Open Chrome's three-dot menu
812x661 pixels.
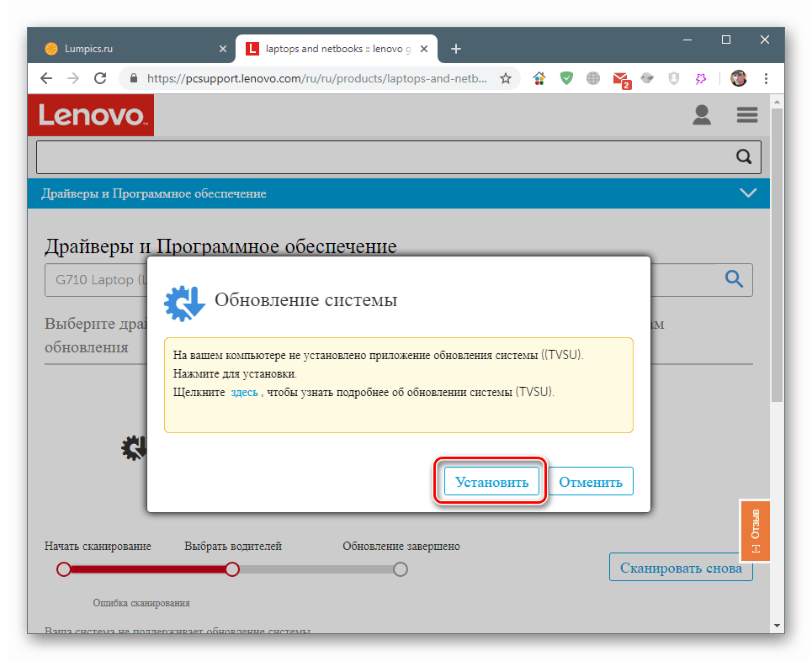pos(766,78)
